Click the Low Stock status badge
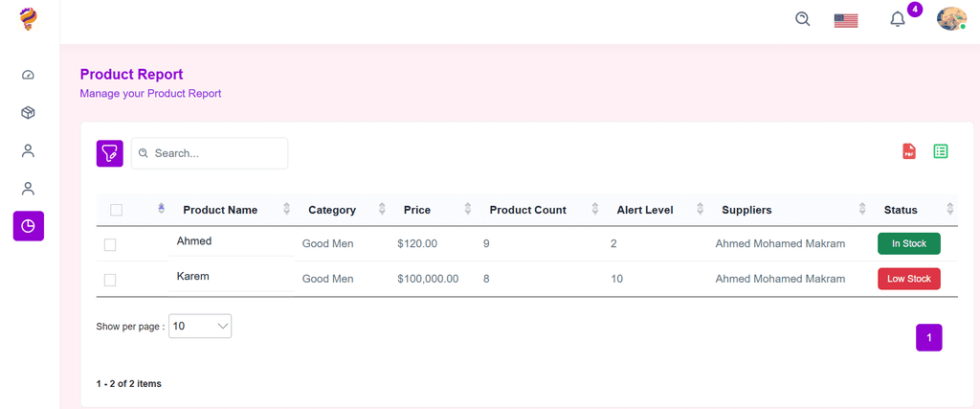 (909, 279)
